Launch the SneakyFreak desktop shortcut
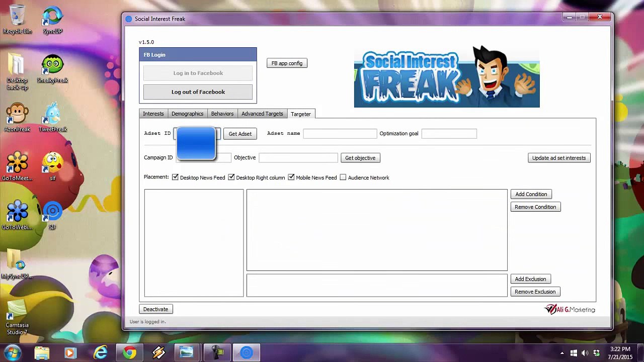644x362 pixels. tap(52, 69)
